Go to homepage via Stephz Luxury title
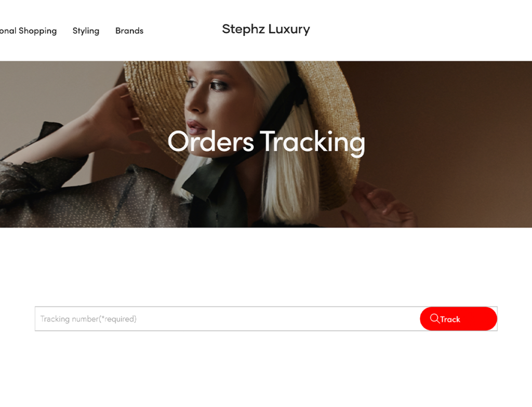532x407 pixels. (265, 29)
